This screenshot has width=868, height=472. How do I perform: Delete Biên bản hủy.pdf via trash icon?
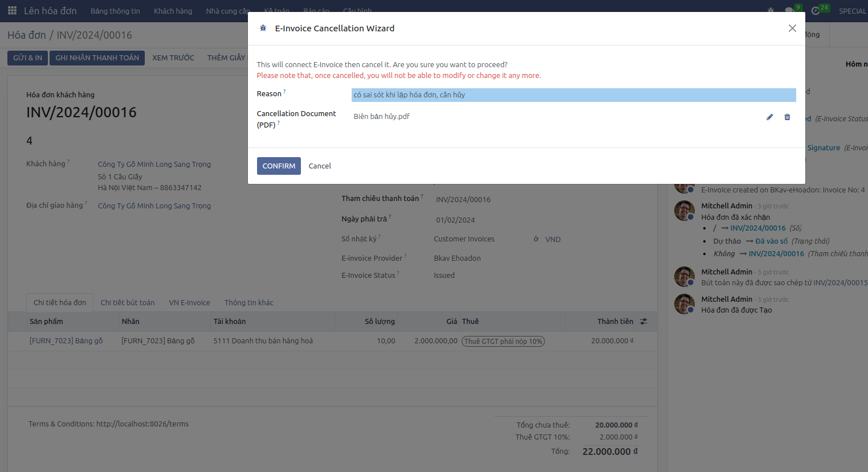787,117
